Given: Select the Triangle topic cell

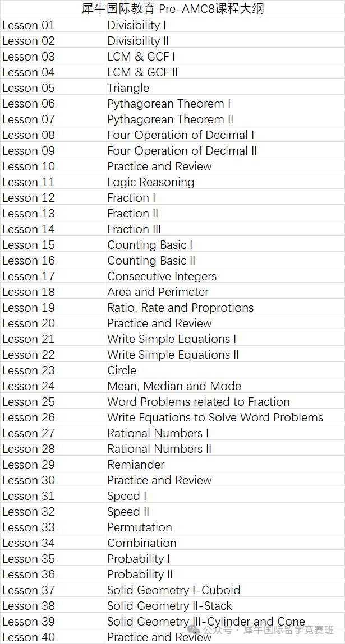Looking at the screenshot, I should click(128, 88).
